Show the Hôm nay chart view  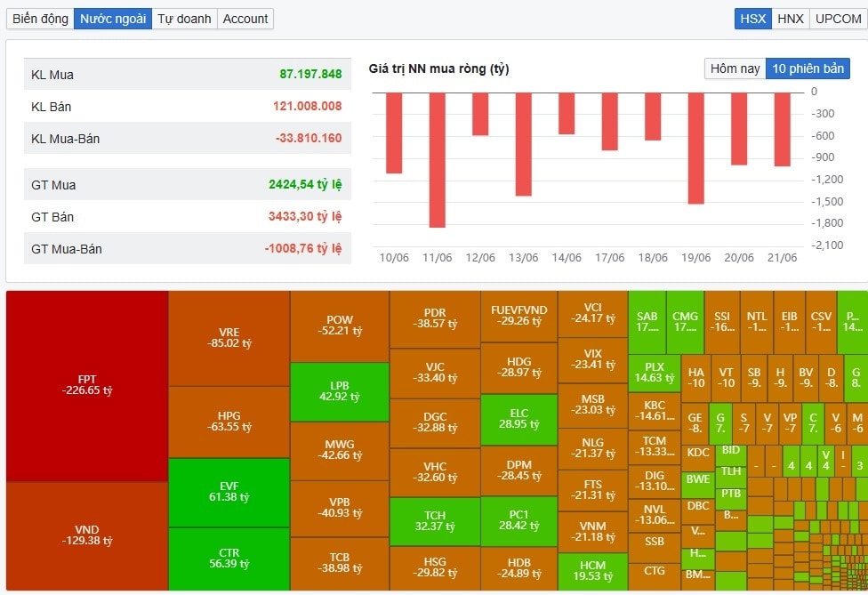tap(735, 68)
